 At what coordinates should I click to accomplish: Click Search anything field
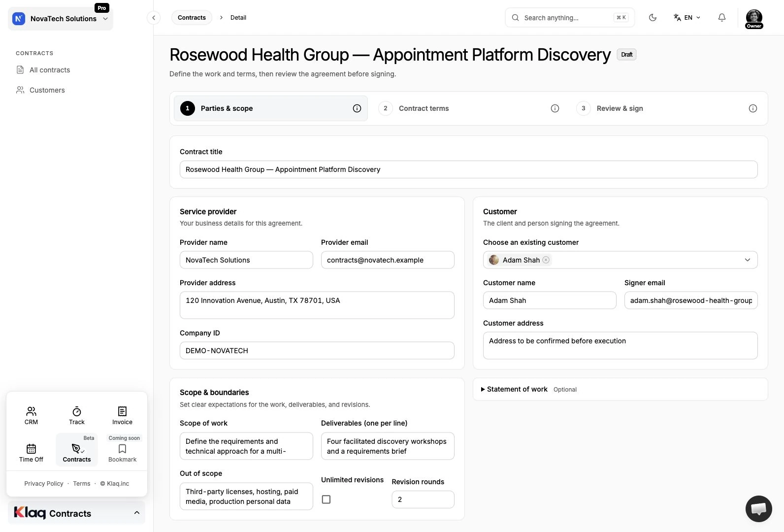(570, 18)
